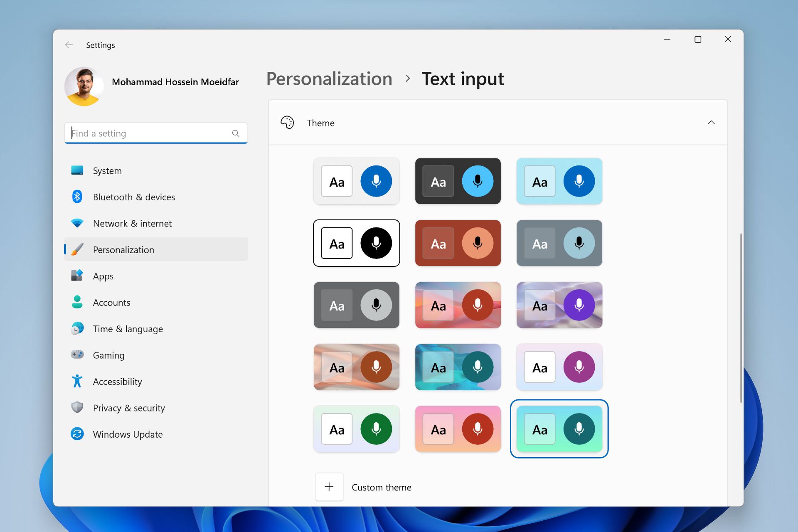The width and height of the screenshot is (798, 532).
Task: Open Accessibility settings
Action: pyautogui.click(x=156, y=382)
